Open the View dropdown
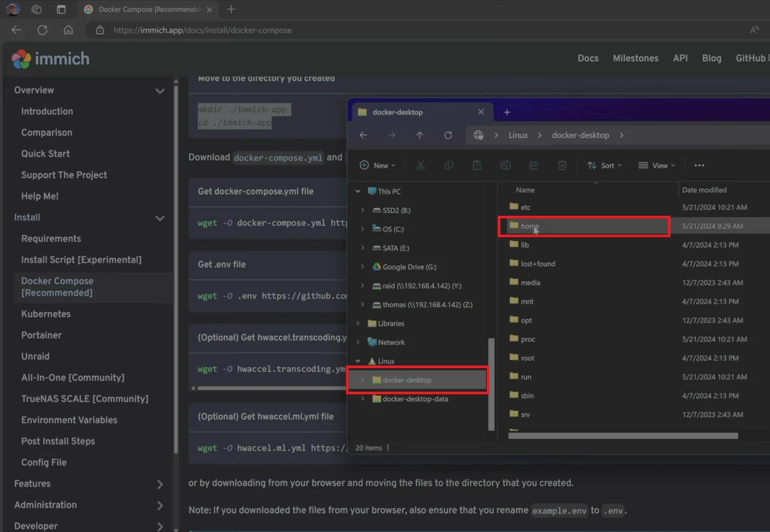The height and width of the screenshot is (532, 770). 657,165
